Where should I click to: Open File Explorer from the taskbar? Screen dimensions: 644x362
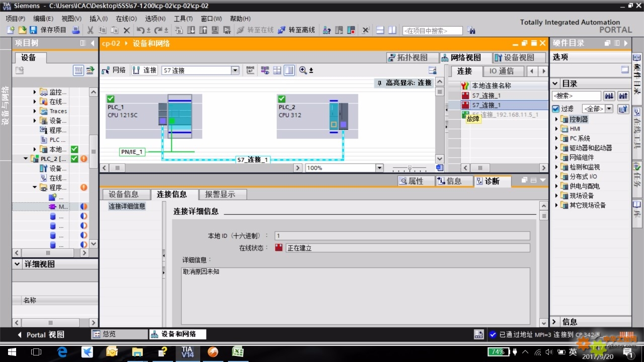(137, 352)
